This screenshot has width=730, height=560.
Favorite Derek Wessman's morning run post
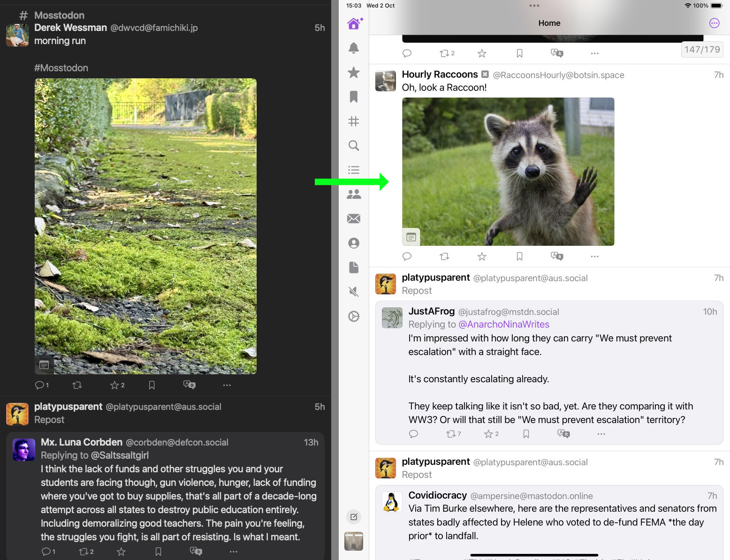(117, 385)
